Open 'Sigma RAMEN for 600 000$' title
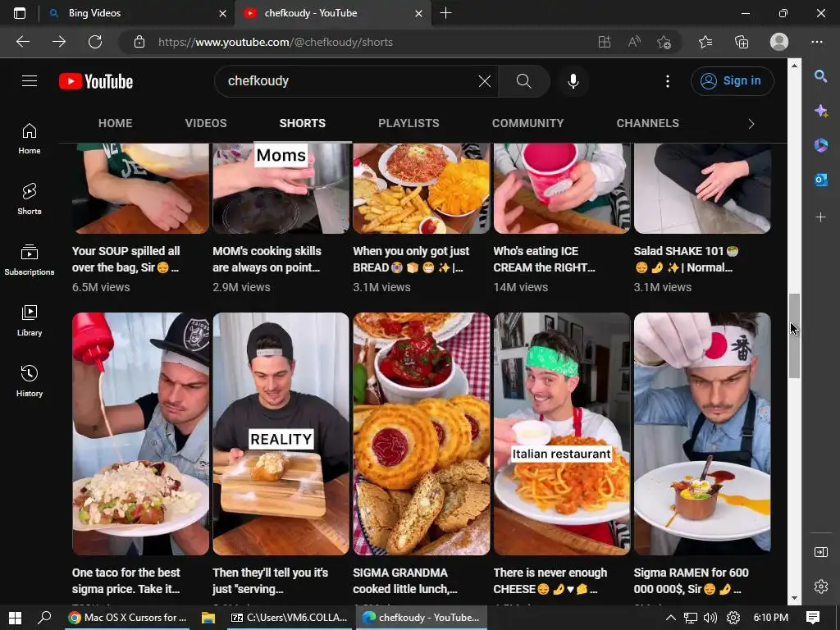Viewport: 840px width, 630px height. tap(691, 581)
